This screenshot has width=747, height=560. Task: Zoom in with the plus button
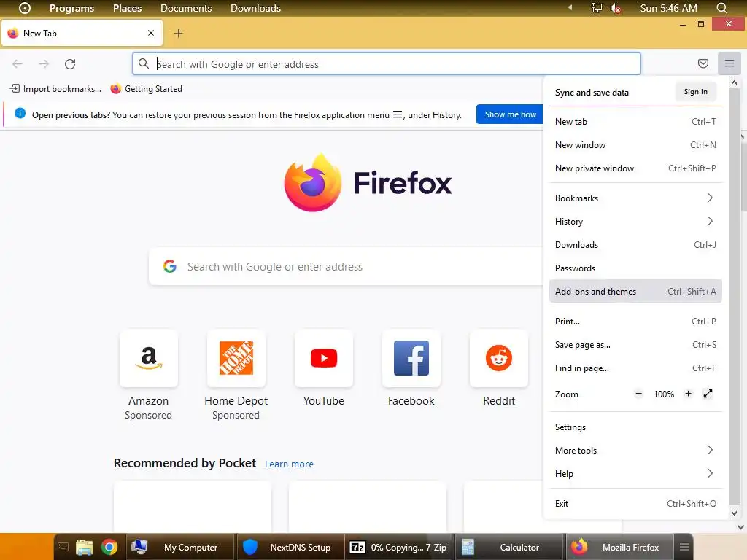688,394
